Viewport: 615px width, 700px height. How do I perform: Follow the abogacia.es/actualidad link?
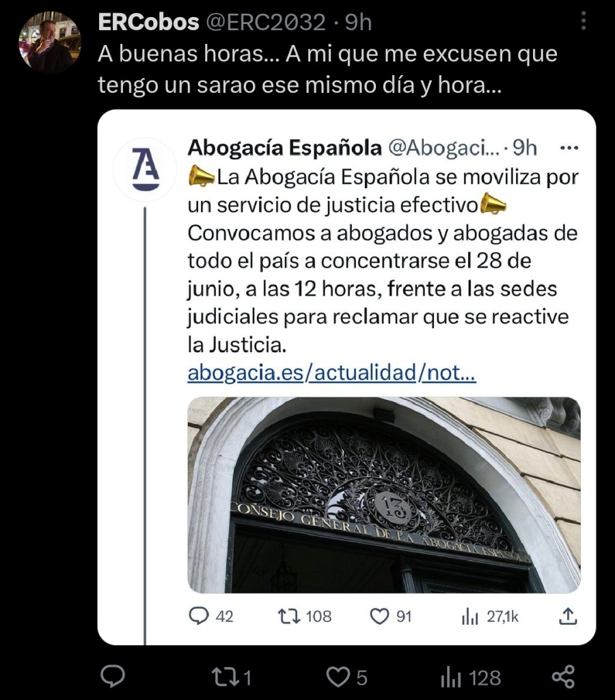tap(331, 373)
